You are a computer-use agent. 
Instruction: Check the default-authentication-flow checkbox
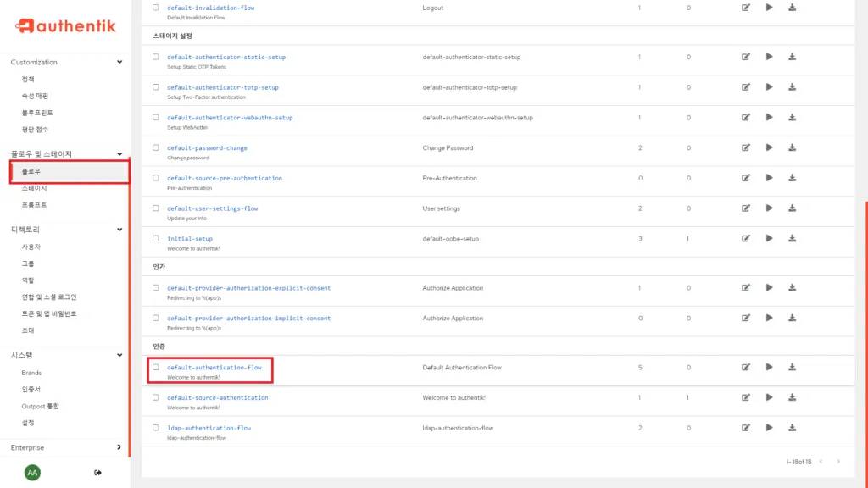coord(156,367)
